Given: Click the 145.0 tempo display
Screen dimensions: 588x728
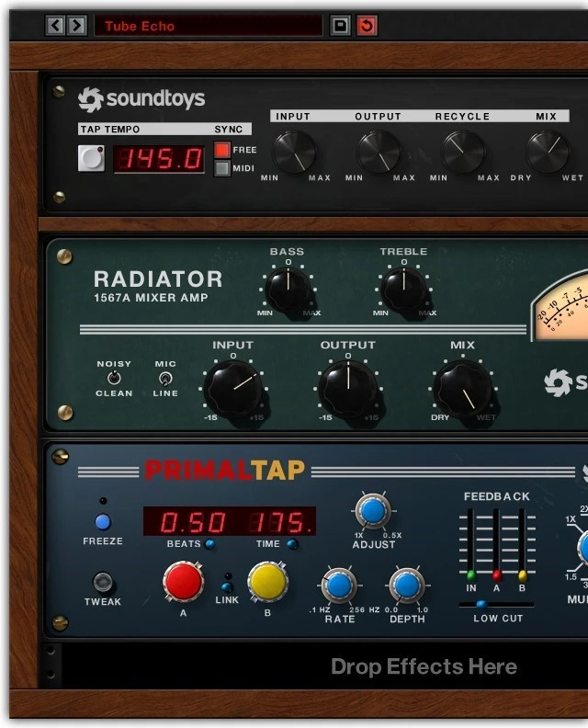Looking at the screenshot, I should pos(159,159).
